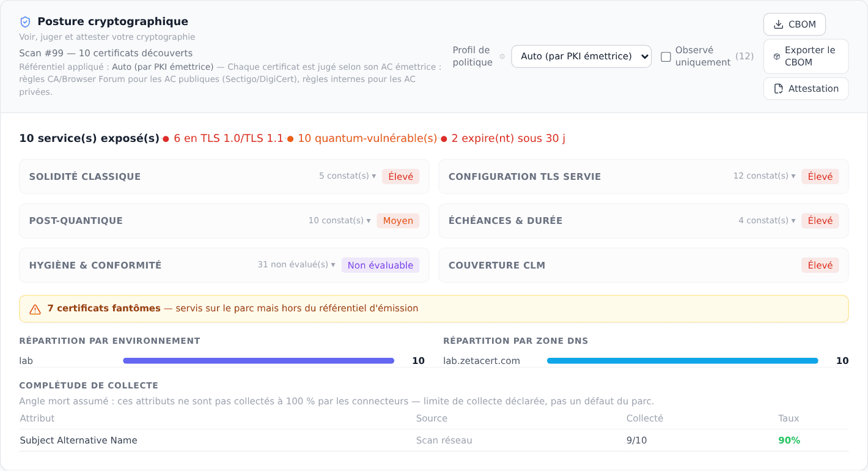
Task: Click the blue lab.zetacert.com zone bar
Action: tap(683, 361)
